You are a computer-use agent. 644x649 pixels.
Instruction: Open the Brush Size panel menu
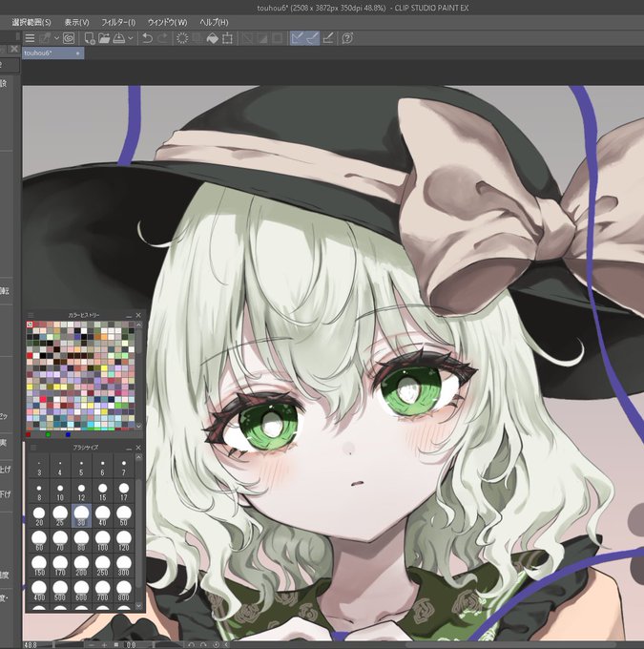point(33,448)
